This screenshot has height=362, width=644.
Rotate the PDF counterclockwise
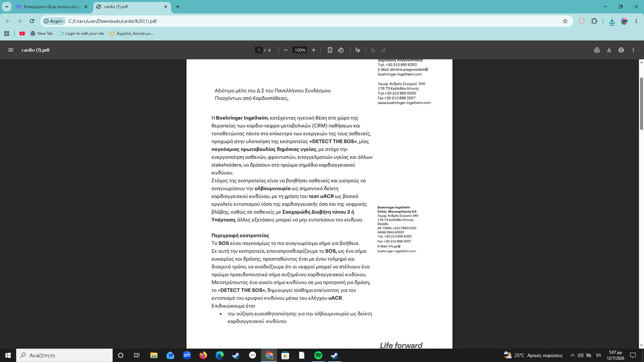click(x=341, y=50)
